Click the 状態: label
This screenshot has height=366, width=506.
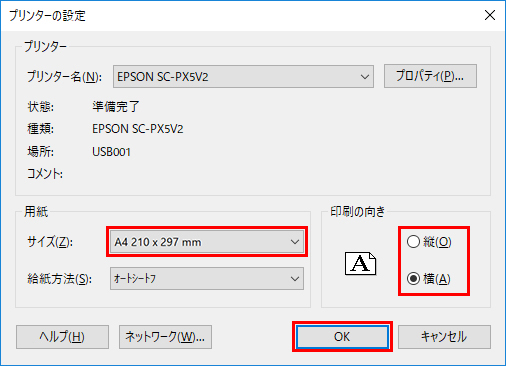coord(40,107)
